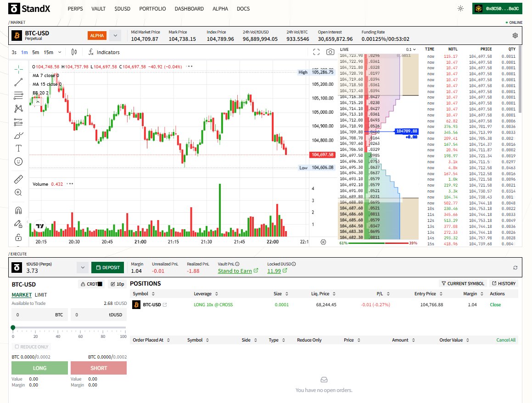Expand the tDUSD account selector dropdown
Screen dimensions: 532x403
[x=83, y=267]
